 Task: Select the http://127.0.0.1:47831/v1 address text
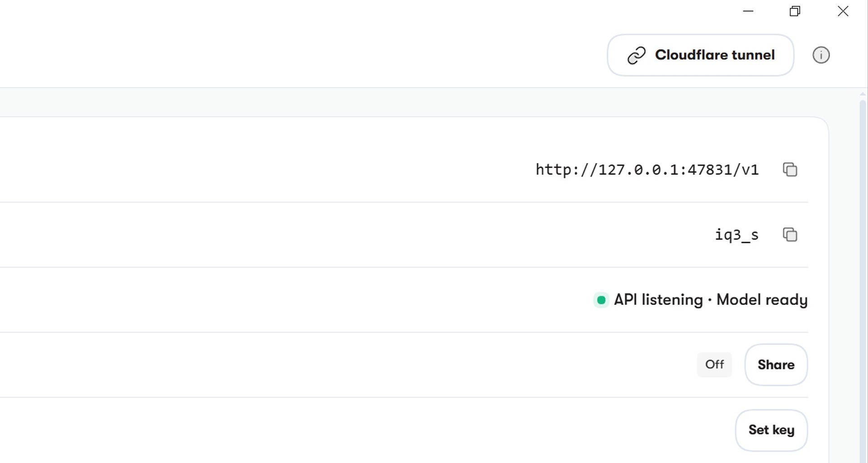[x=647, y=170]
